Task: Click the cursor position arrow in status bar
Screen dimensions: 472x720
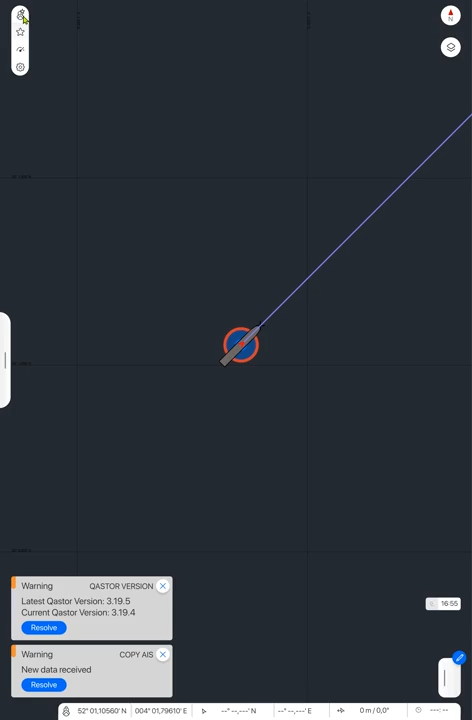Action: coord(204,711)
